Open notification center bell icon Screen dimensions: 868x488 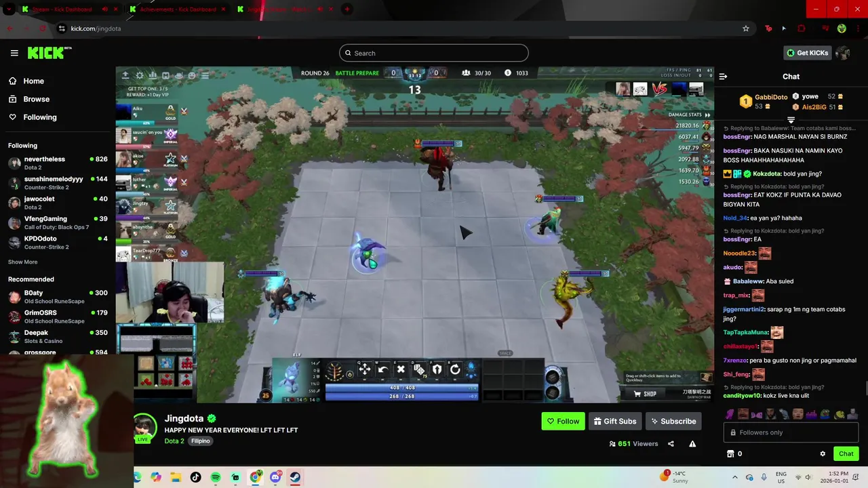pos(856,477)
